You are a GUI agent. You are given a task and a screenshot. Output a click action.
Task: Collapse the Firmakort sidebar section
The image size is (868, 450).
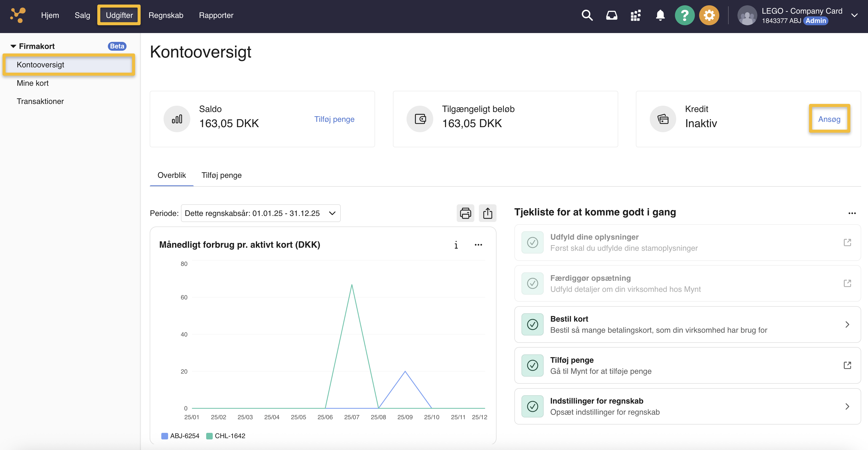(x=13, y=46)
